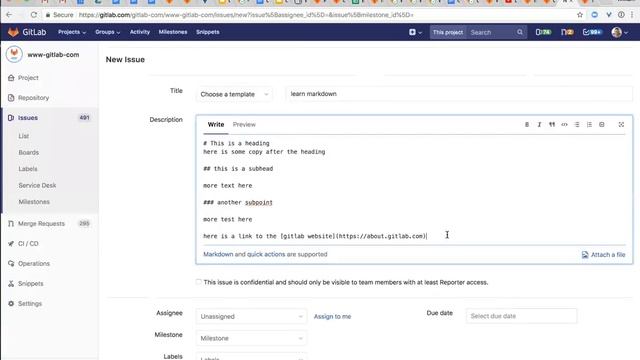The width and height of the screenshot is (640, 360).
Task: Open the Markdown help link
Action: (218, 254)
